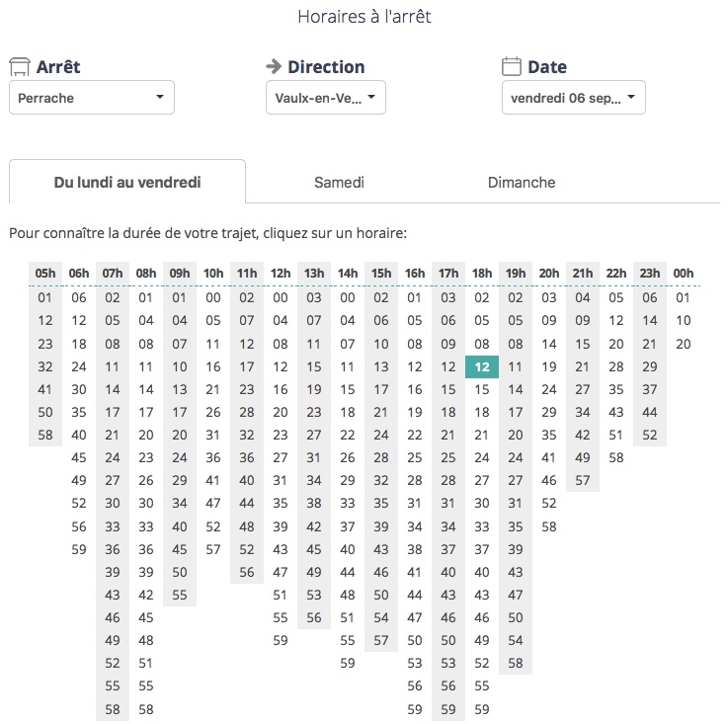Click the calendar icon beside Date
The image size is (728, 724).
click(x=512, y=67)
